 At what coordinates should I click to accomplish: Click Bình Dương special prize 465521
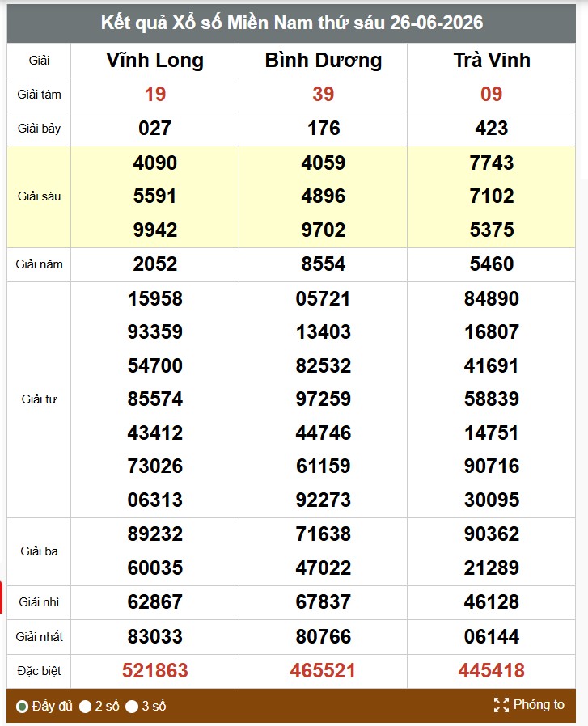[x=323, y=670]
